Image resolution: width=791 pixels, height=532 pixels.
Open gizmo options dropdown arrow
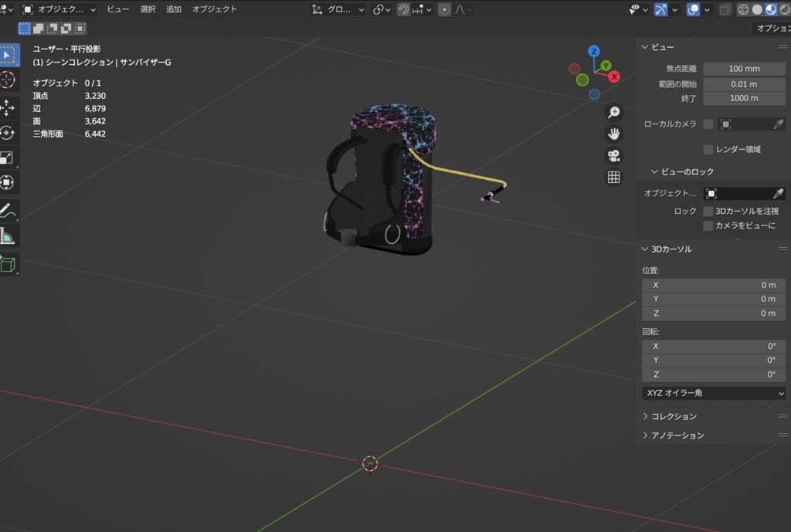[675, 9]
